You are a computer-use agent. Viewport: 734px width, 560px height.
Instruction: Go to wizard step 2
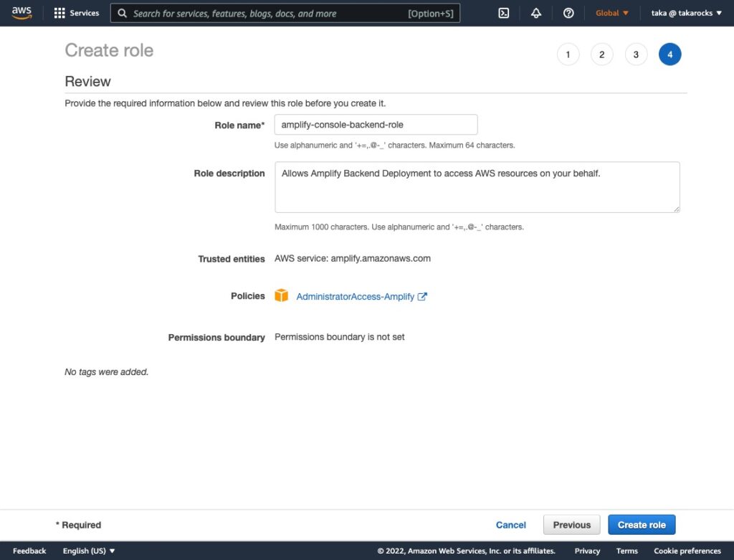[602, 54]
